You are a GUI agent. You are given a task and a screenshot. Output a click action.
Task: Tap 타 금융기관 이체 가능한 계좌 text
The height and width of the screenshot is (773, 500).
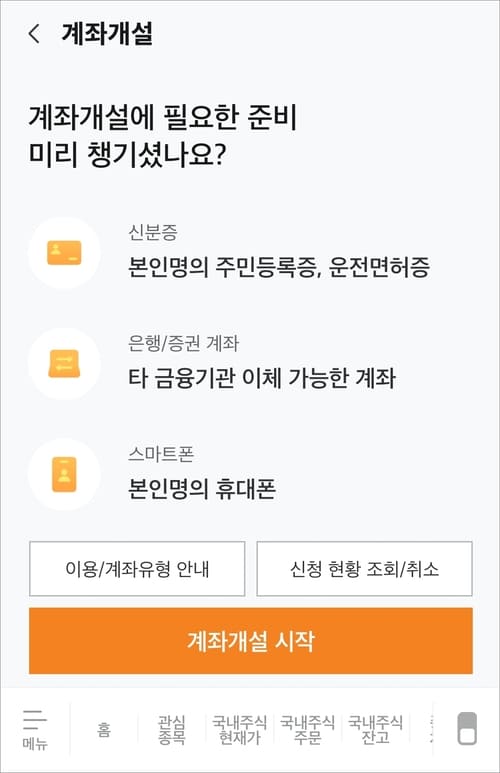tap(262, 378)
